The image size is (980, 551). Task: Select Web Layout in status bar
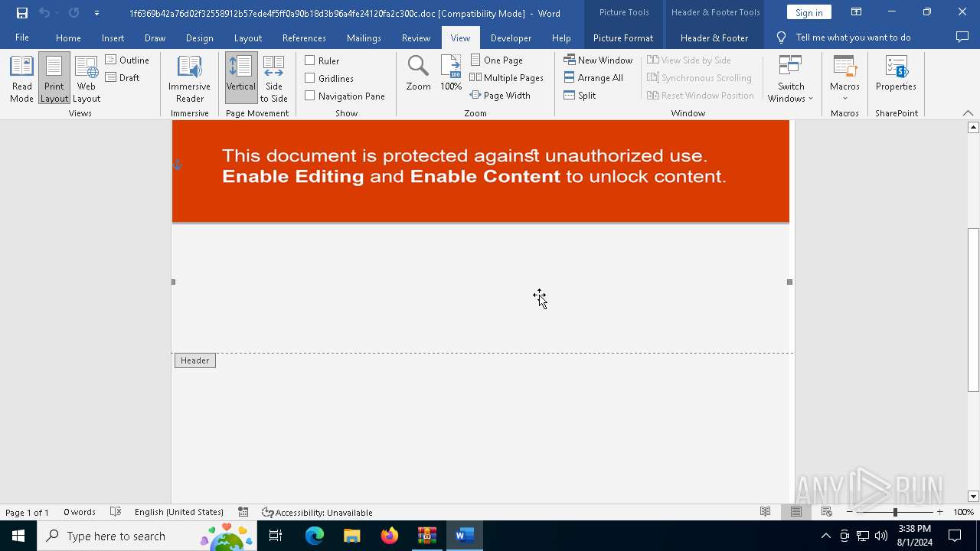[x=826, y=512]
